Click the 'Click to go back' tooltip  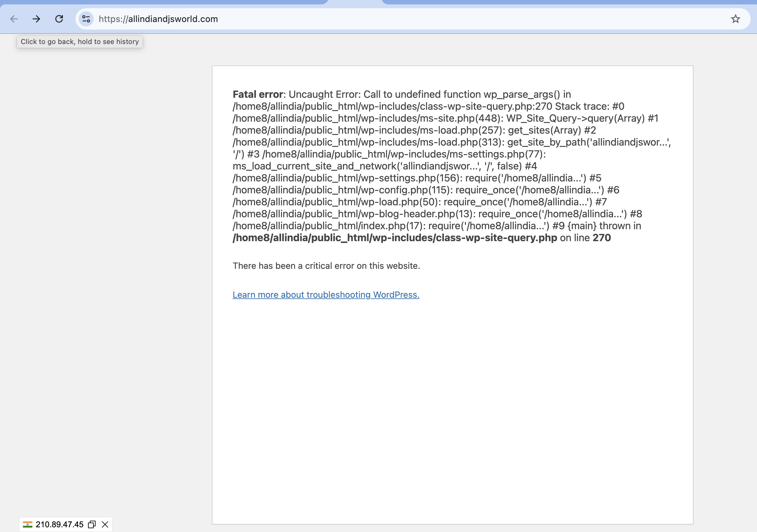click(80, 42)
